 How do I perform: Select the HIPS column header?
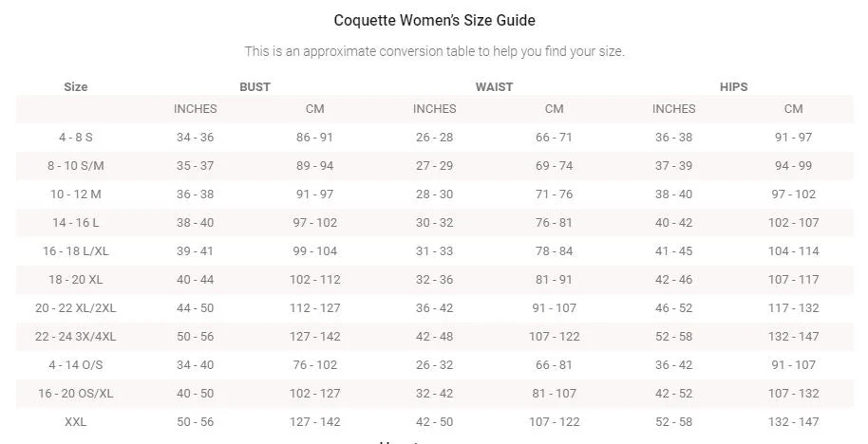click(x=733, y=87)
